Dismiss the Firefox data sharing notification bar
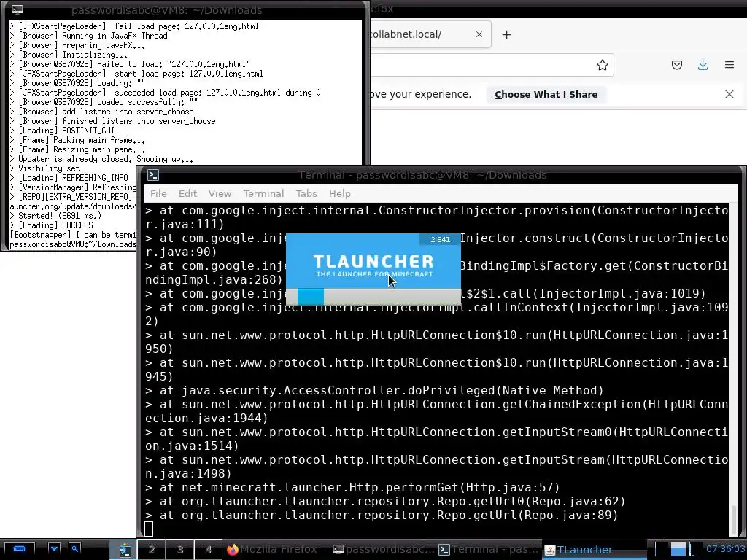The width and height of the screenshot is (747, 560). coord(729,94)
